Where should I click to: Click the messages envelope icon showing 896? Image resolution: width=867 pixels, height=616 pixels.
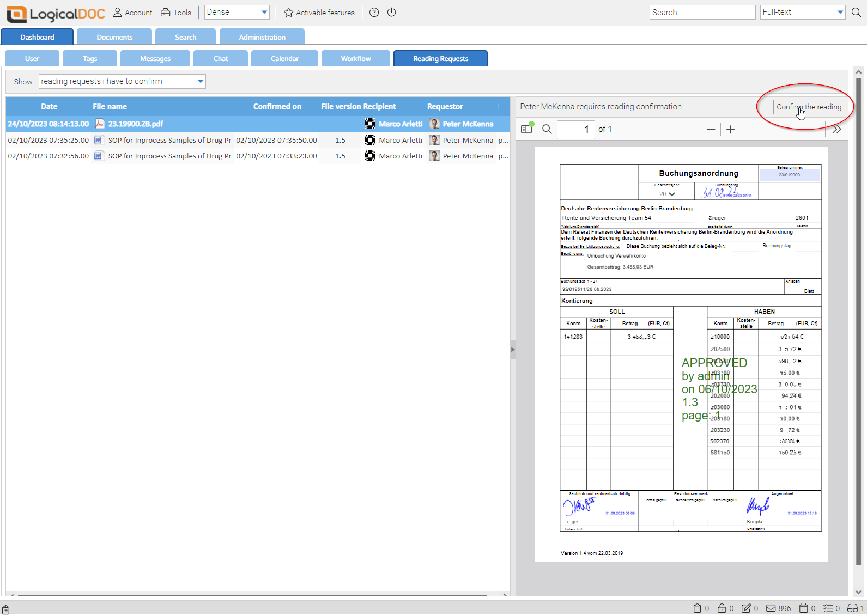pos(771,608)
